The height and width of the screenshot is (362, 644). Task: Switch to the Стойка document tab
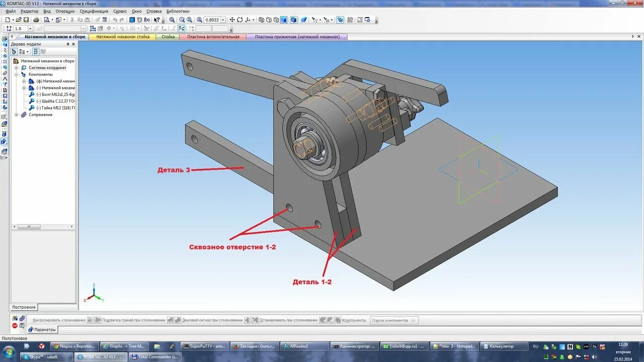pos(168,37)
